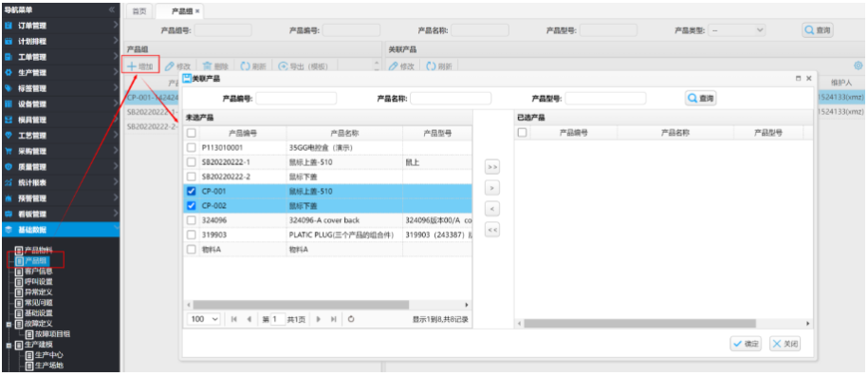Check the SB20220222-2 row checkbox in dialog

click(x=191, y=177)
